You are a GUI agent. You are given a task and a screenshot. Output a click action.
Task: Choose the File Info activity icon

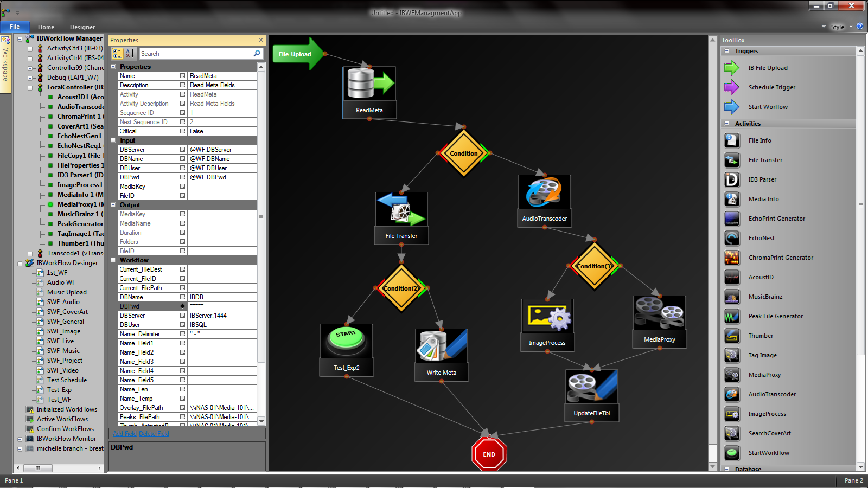point(732,140)
